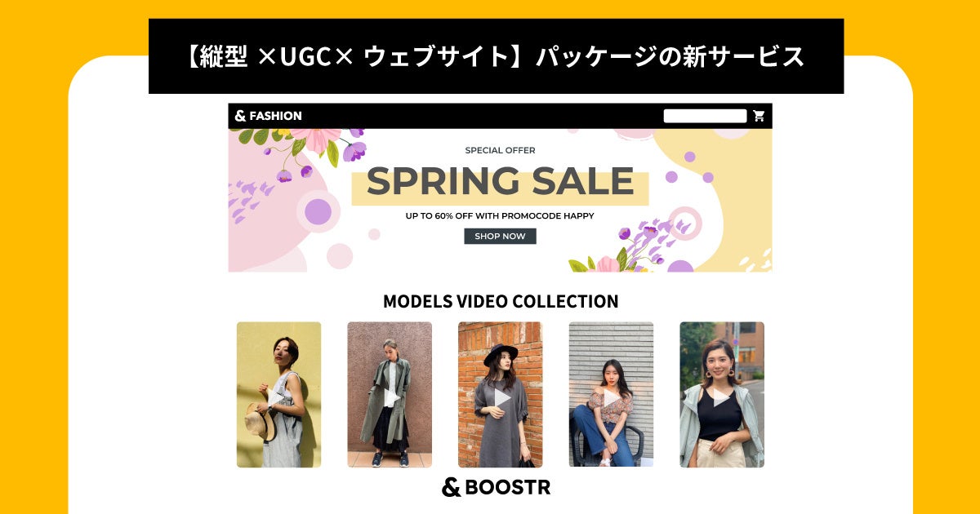Open the brick wall model thumbnail
Screen dimensions: 980x514
(500, 395)
